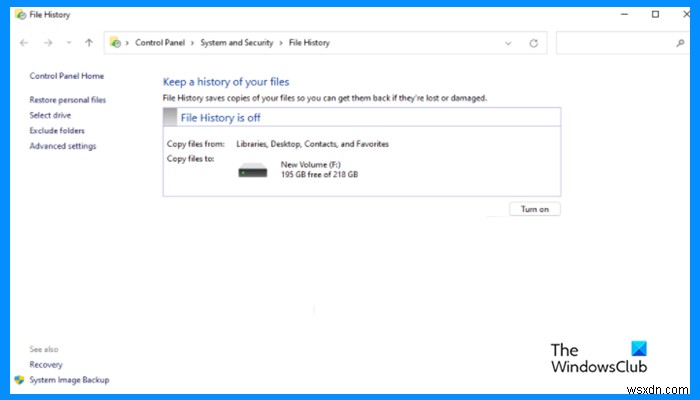Click into the Control Panel search box
This screenshot has height=400, width=700.
pyautogui.click(x=622, y=43)
